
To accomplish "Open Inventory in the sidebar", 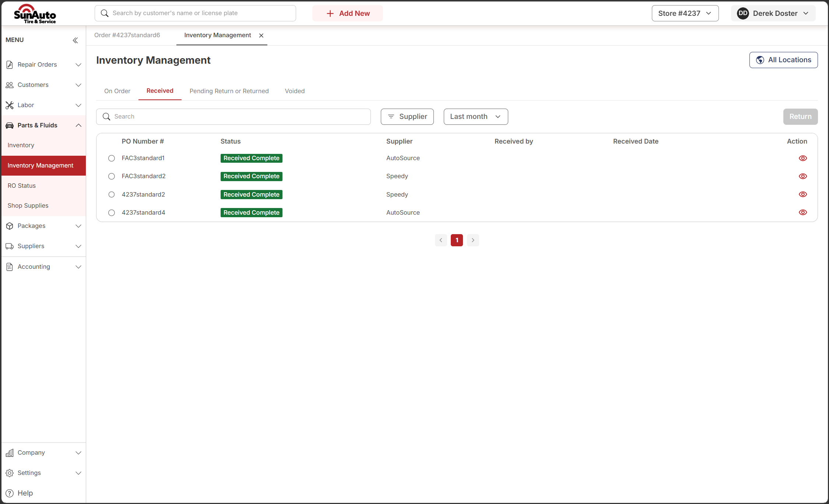I will [x=43, y=145].
